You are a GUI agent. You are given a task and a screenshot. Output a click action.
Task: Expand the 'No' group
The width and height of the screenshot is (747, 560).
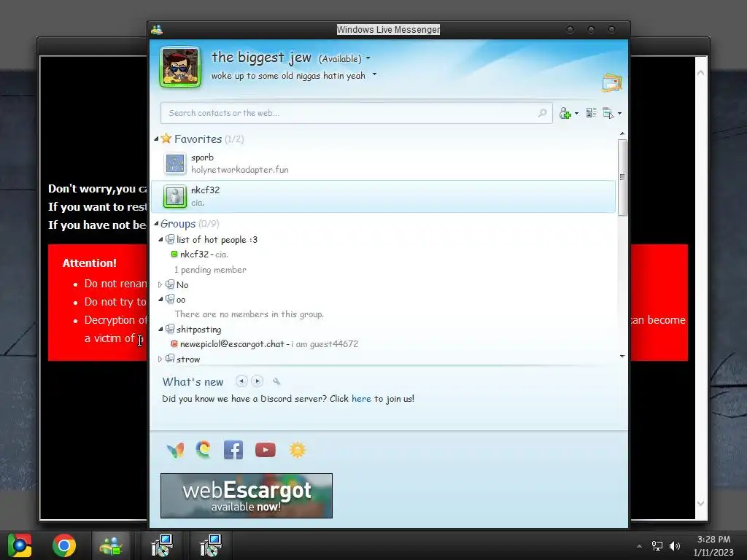coord(160,285)
